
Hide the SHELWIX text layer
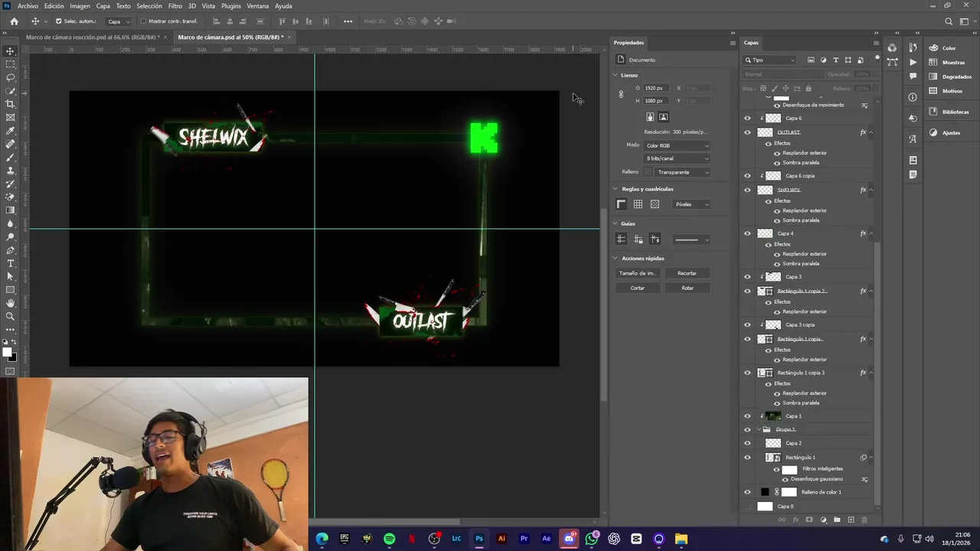[747, 190]
